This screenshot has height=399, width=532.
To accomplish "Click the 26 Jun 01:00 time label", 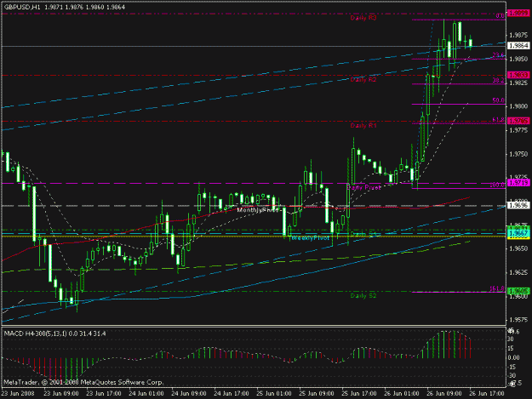I will (402, 394).
